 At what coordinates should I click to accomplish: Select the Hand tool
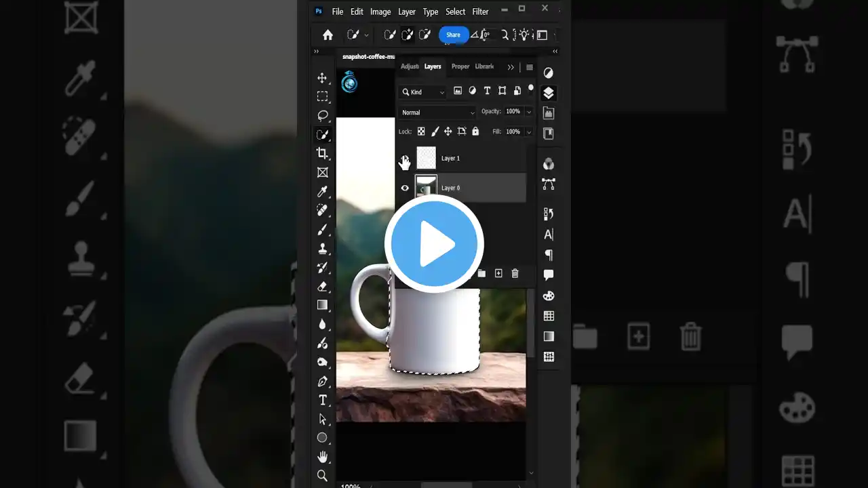pyautogui.click(x=323, y=457)
